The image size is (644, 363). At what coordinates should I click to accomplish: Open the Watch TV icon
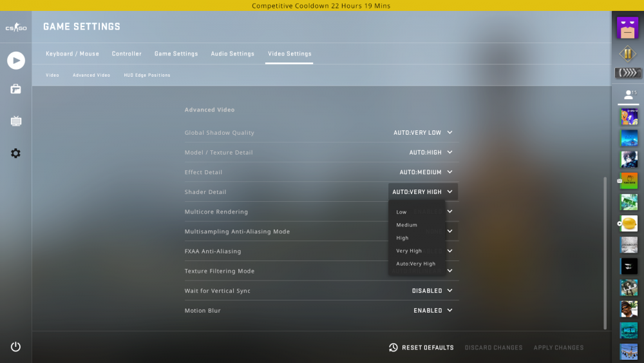point(15,121)
